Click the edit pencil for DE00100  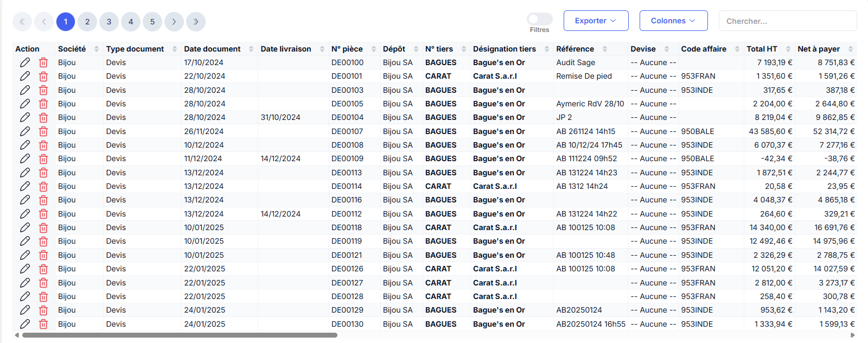coord(25,62)
